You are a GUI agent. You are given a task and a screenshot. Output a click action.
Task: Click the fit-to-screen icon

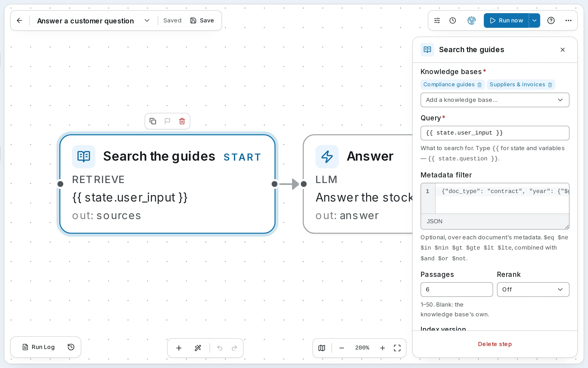click(x=397, y=348)
